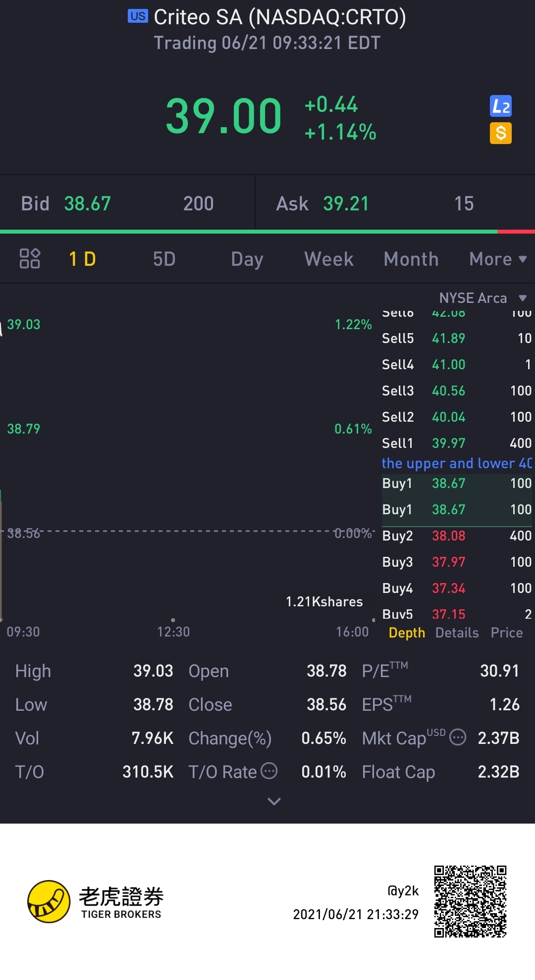
Task: Tap the Ask price 39.21
Action: 346,203
